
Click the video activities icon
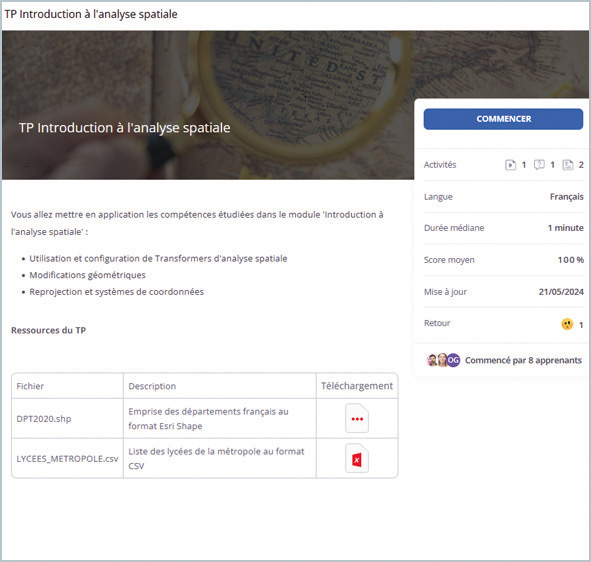point(510,165)
